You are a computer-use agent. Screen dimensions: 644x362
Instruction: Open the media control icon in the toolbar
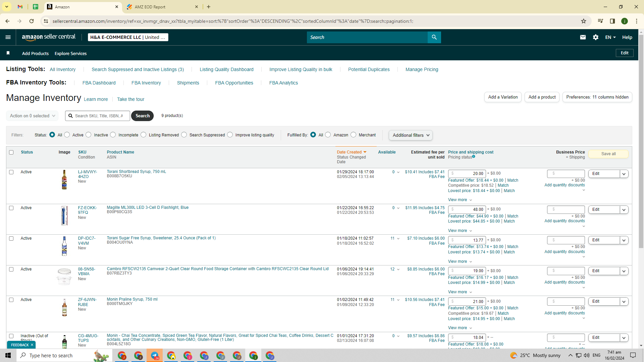600,21
